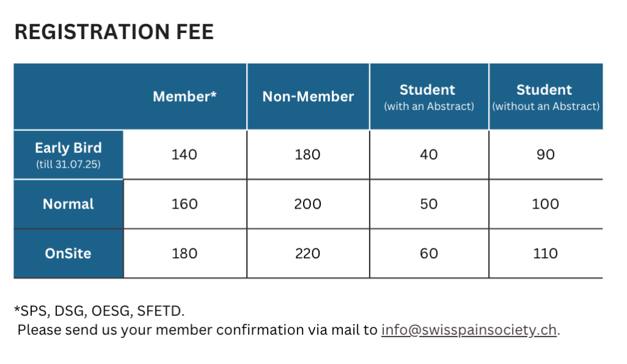Click the Normal row label
Screen dimensions: 627x364
[x=69, y=204]
